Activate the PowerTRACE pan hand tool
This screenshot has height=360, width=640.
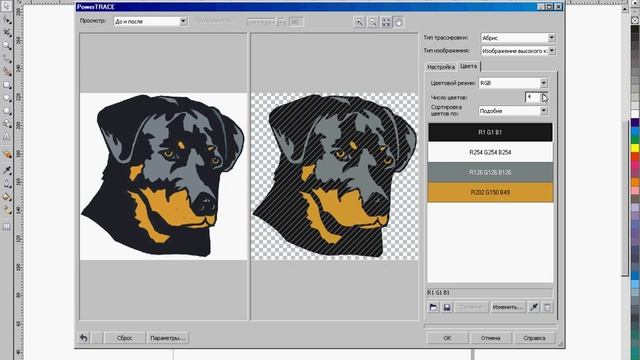pyautogui.click(x=399, y=22)
